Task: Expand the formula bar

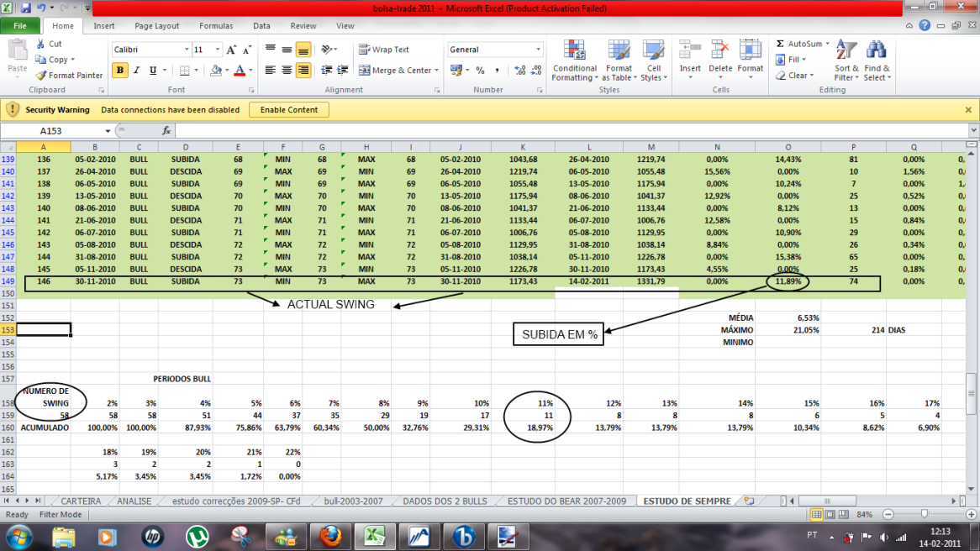Action: coord(973,130)
